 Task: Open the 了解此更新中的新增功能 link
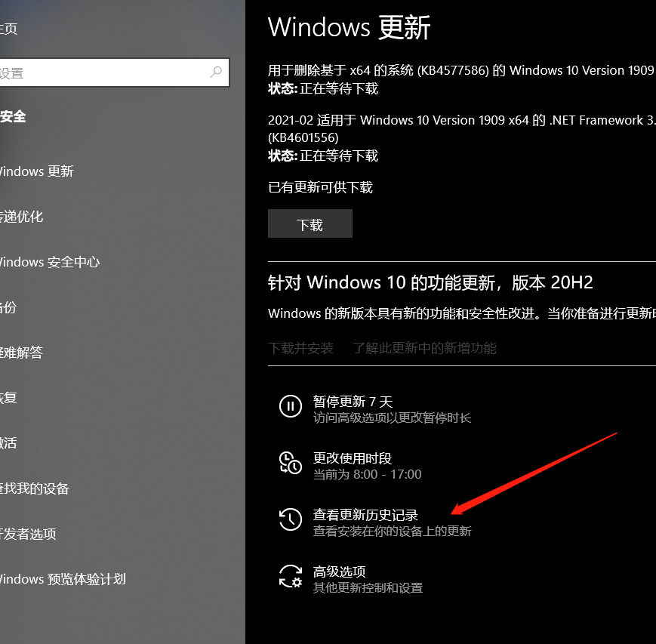coord(424,348)
